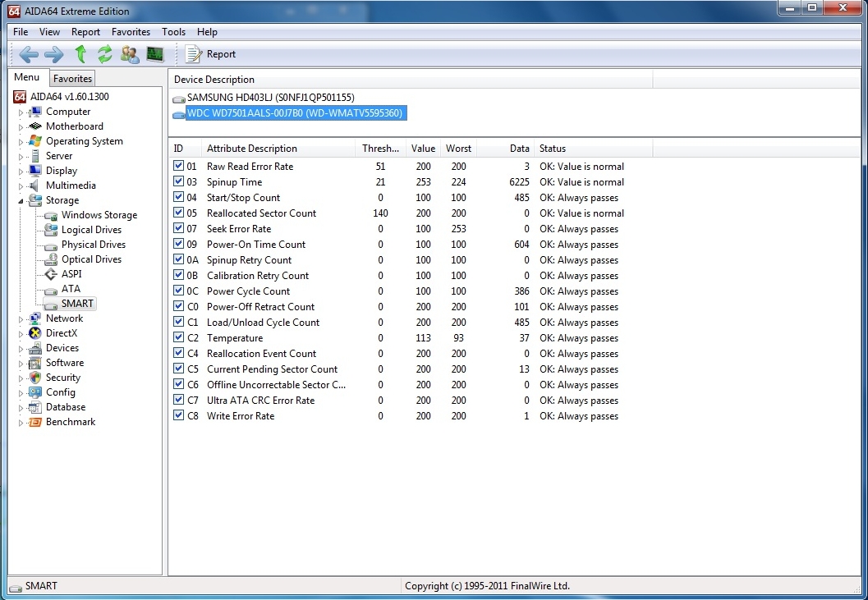Sort by the Data column header

pos(505,149)
